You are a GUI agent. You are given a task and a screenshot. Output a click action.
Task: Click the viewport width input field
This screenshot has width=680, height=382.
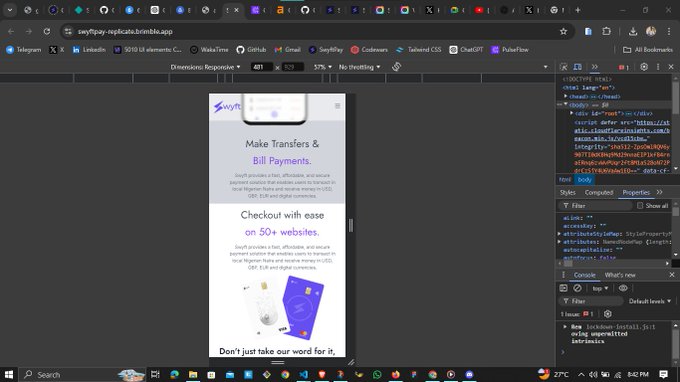point(262,67)
